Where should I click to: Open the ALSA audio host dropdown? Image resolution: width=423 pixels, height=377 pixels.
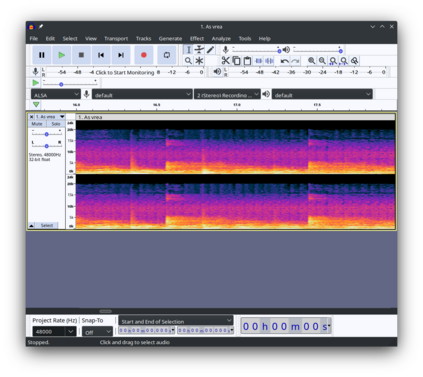(x=56, y=95)
